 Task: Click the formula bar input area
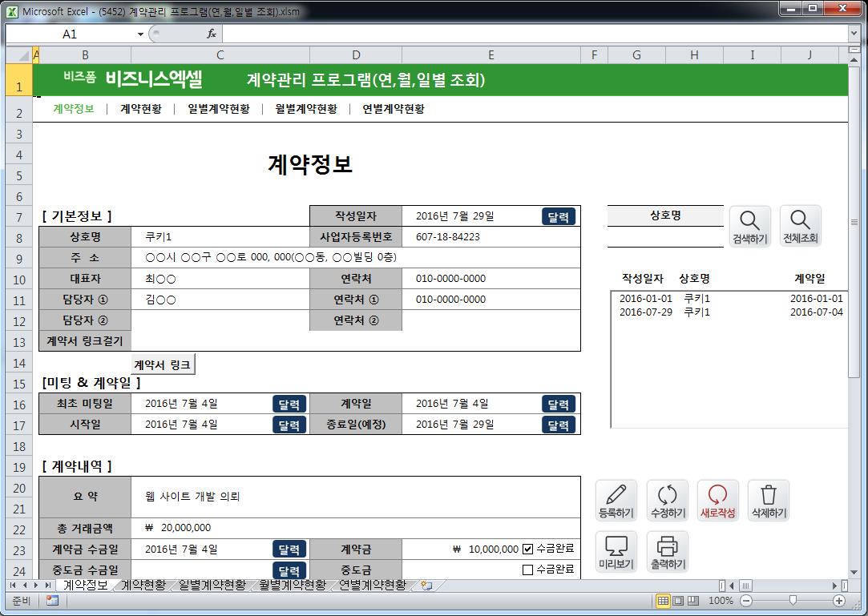pos(535,34)
